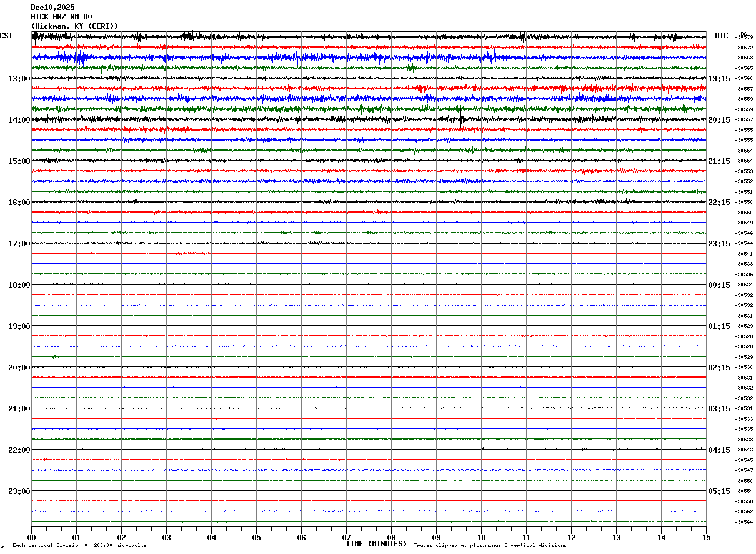Select the 13:00 CST time label
This screenshot has width=756, height=554.
(x=19, y=79)
